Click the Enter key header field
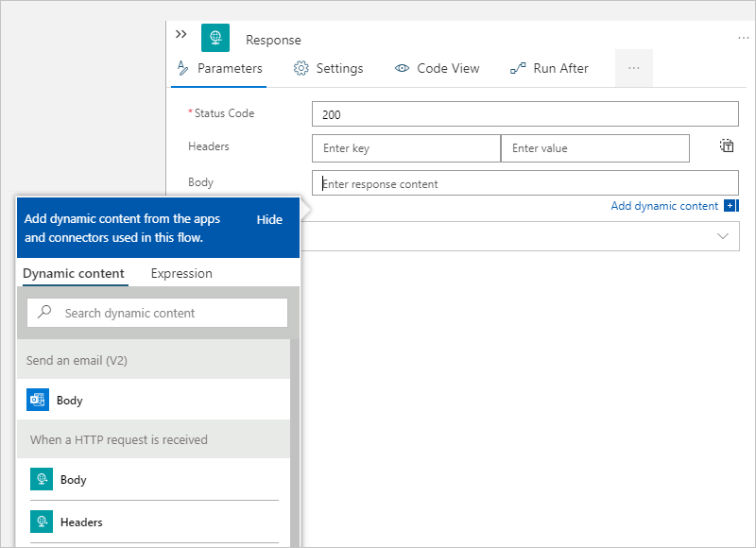Image resolution: width=756 pixels, height=548 pixels. [405, 148]
